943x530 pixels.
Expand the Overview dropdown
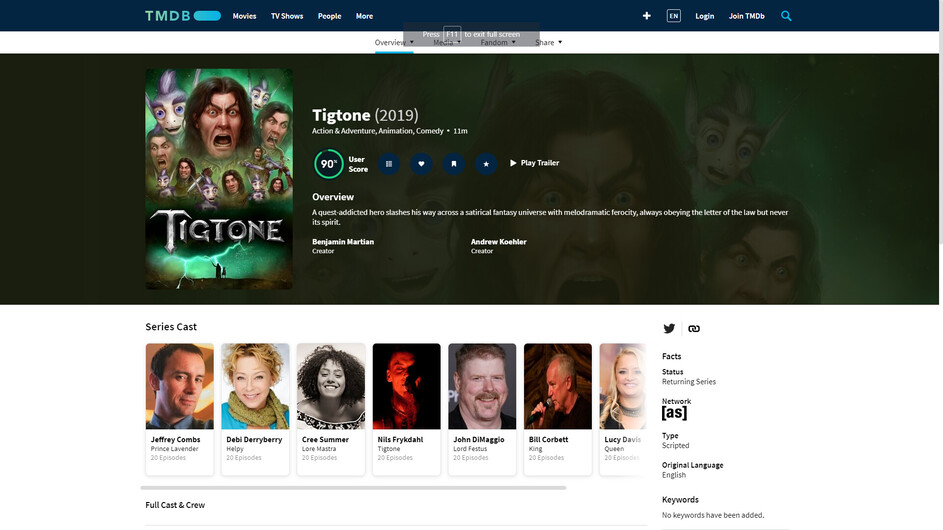click(394, 42)
